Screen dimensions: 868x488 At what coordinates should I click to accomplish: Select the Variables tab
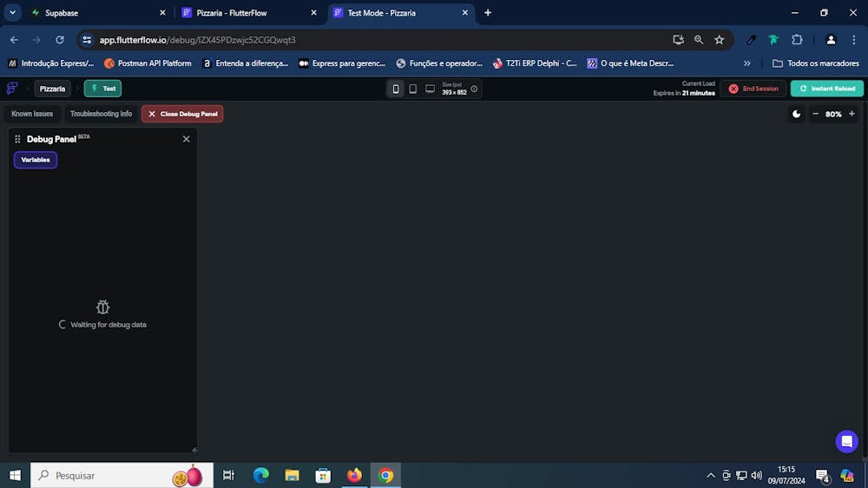tap(36, 160)
